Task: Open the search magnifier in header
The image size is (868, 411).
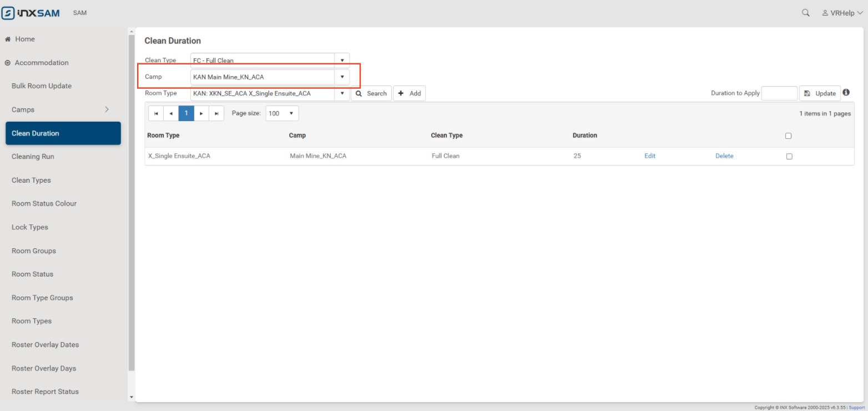Action: 805,13
